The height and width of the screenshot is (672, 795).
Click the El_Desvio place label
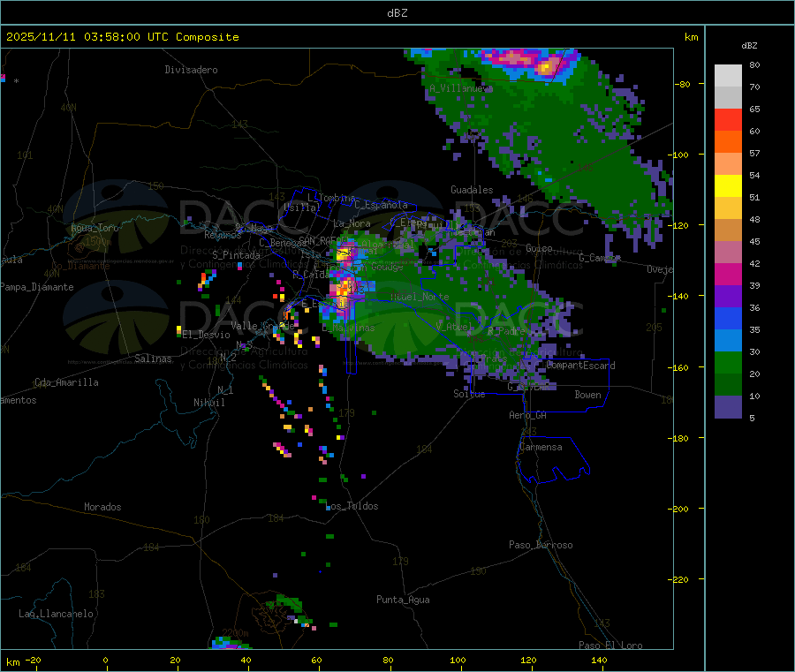click(207, 335)
